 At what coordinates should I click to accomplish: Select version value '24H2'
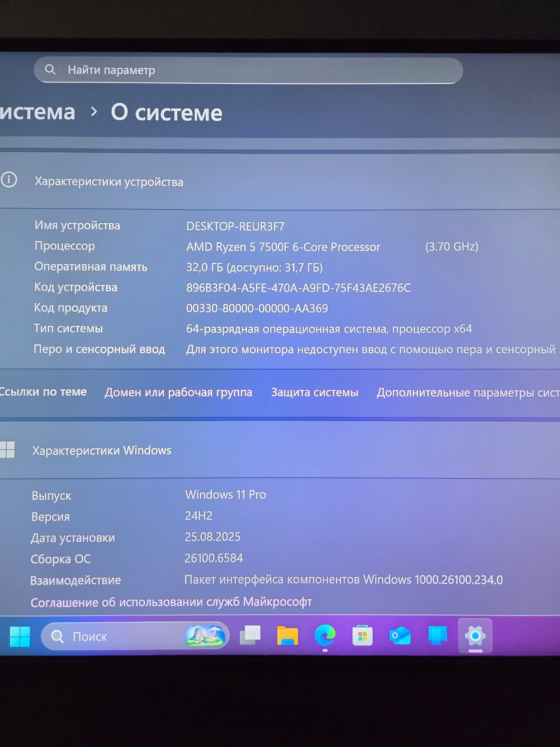[x=199, y=516]
